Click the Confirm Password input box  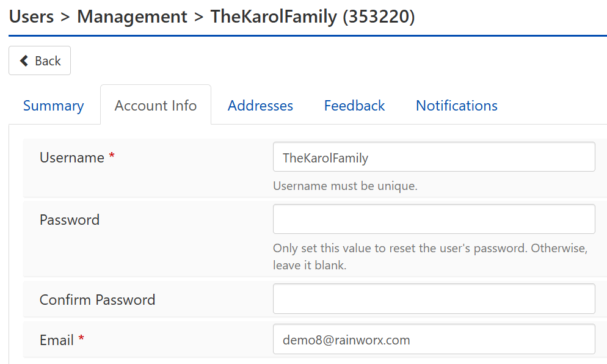coord(434,298)
